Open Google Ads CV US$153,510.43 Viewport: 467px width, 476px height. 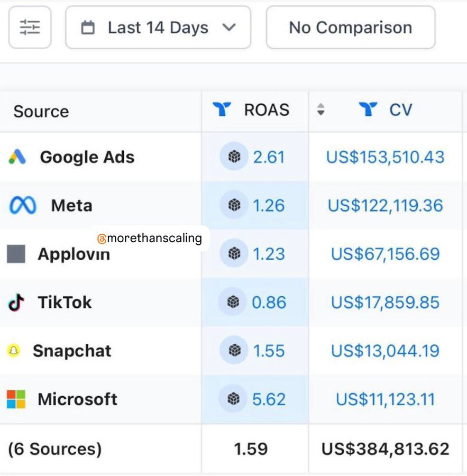pos(385,157)
